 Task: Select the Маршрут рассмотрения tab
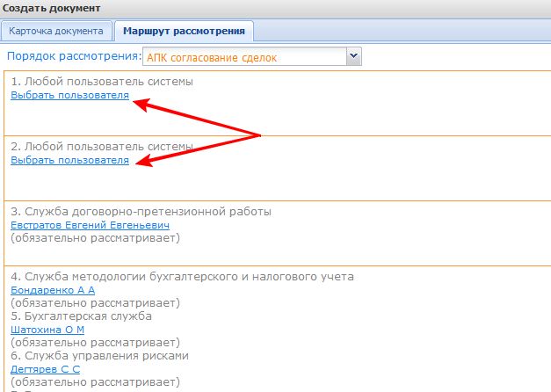tap(184, 31)
